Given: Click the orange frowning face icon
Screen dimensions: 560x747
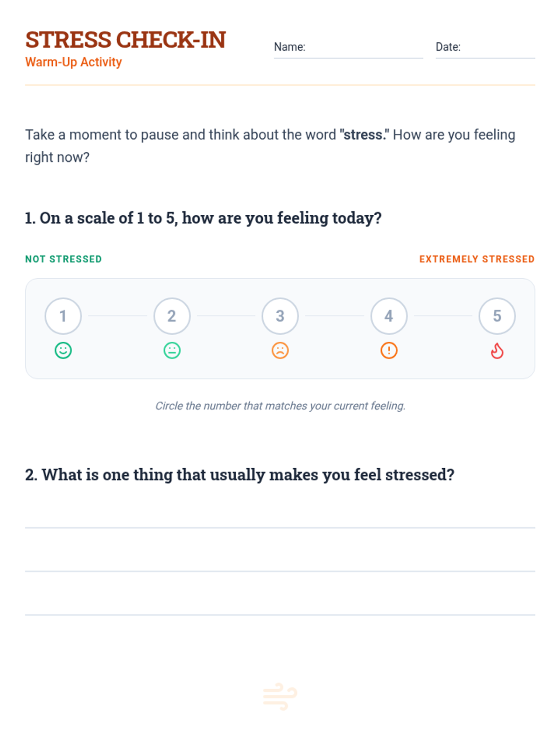Looking at the screenshot, I should [x=280, y=350].
